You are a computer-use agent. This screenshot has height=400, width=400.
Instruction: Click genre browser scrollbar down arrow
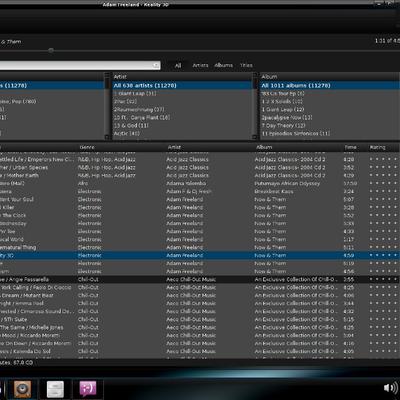pos(107,137)
